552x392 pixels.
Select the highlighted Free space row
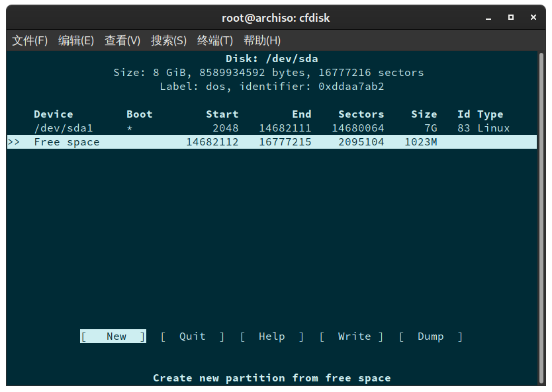tap(69, 141)
